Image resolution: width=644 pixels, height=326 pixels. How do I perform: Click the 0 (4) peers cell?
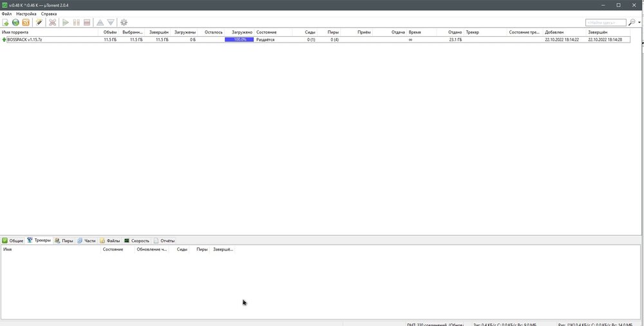[x=335, y=40]
